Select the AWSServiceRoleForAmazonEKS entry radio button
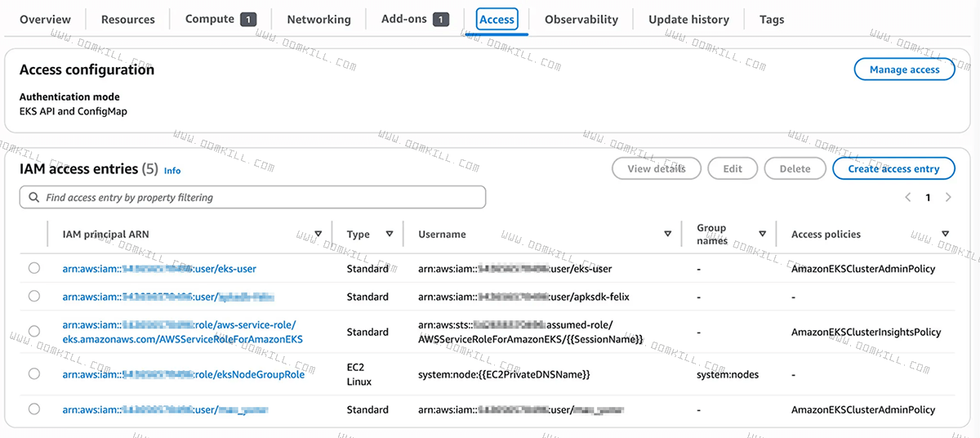This screenshot has width=980, height=438. click(x=33, y=331)
